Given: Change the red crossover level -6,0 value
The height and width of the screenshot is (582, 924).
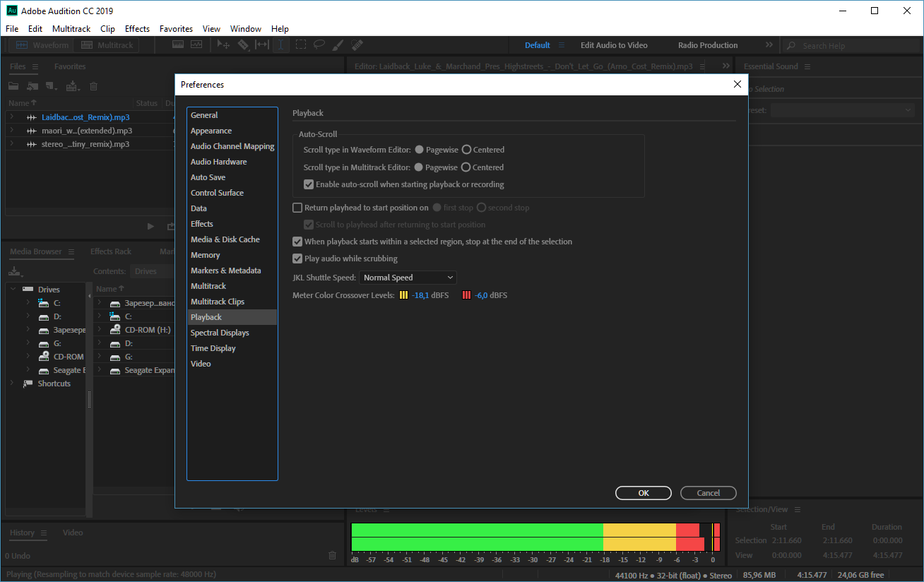Looking at the screenshot, I should 481,295.
